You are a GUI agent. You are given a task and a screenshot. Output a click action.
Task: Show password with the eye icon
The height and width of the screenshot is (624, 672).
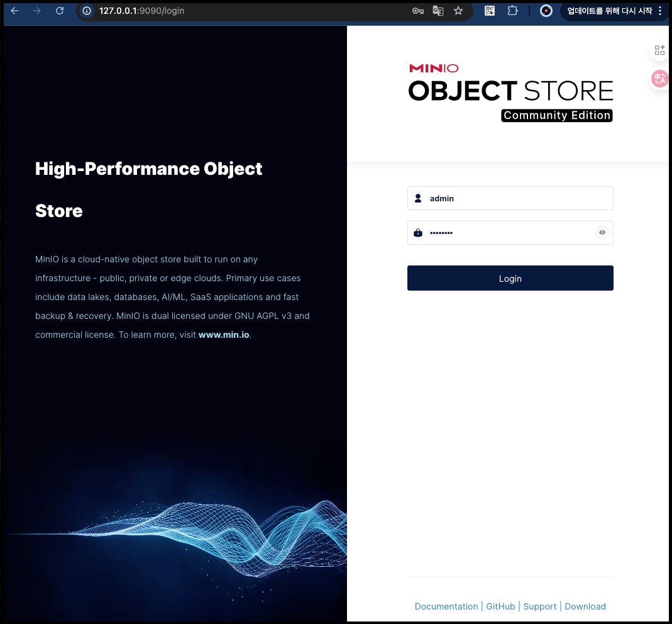pos(602,233)
